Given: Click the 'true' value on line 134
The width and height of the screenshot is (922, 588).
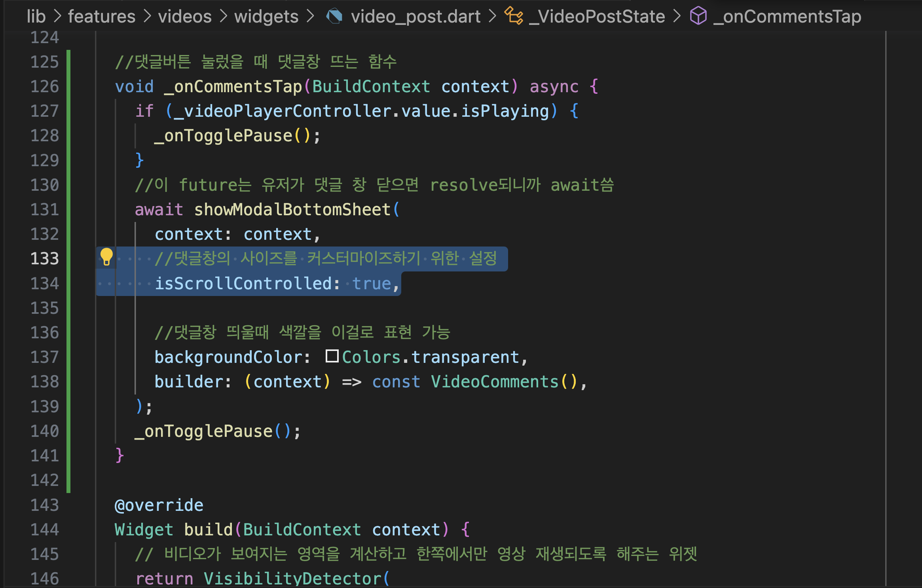Looking at the screenshot, I should coord(372,283).
